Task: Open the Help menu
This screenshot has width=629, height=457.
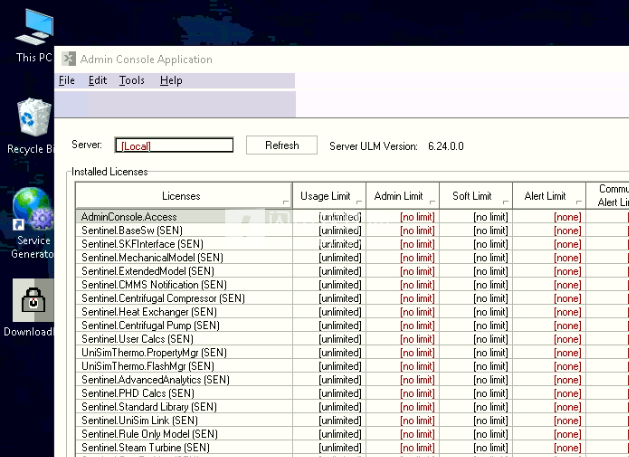Action: coord(171,81)
